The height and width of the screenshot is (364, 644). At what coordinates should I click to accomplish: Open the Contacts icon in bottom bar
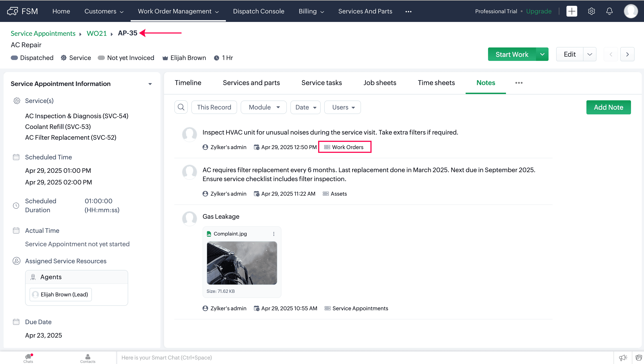(88, 358)
